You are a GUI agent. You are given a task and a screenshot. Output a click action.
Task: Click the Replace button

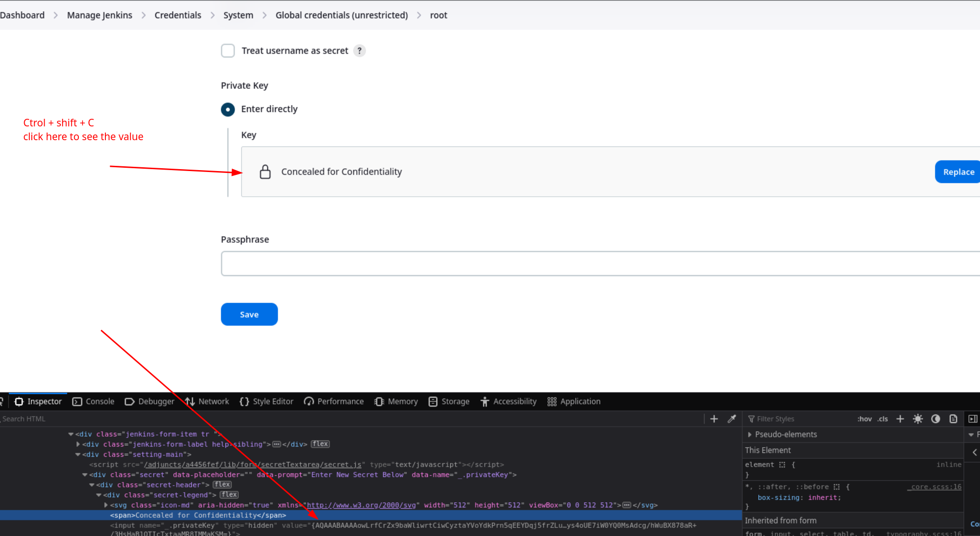point(958,172)
